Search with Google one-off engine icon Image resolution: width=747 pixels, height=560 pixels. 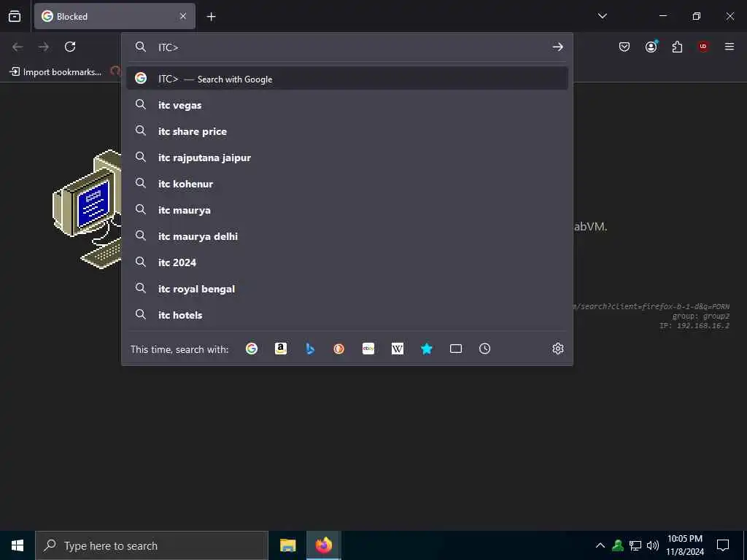252,349
